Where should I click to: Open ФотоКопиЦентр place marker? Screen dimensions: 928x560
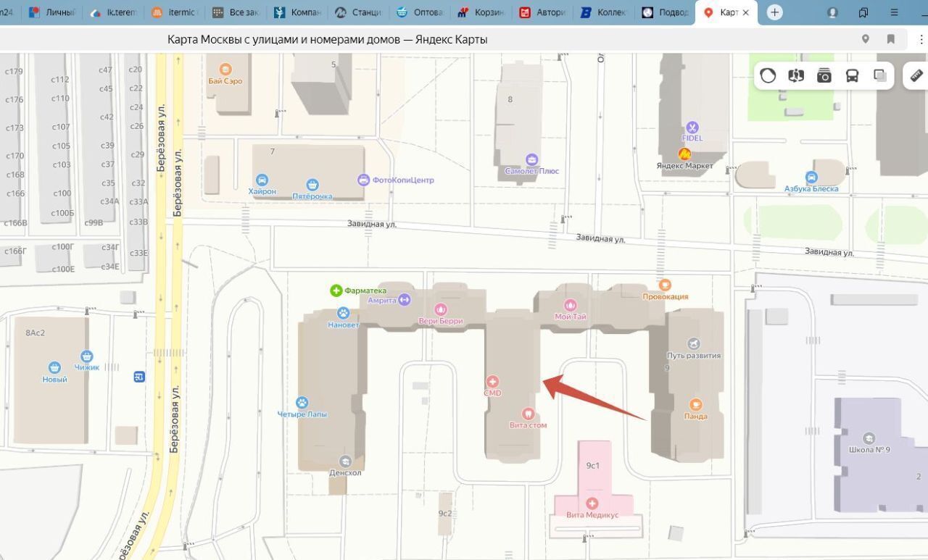point(363,180)
